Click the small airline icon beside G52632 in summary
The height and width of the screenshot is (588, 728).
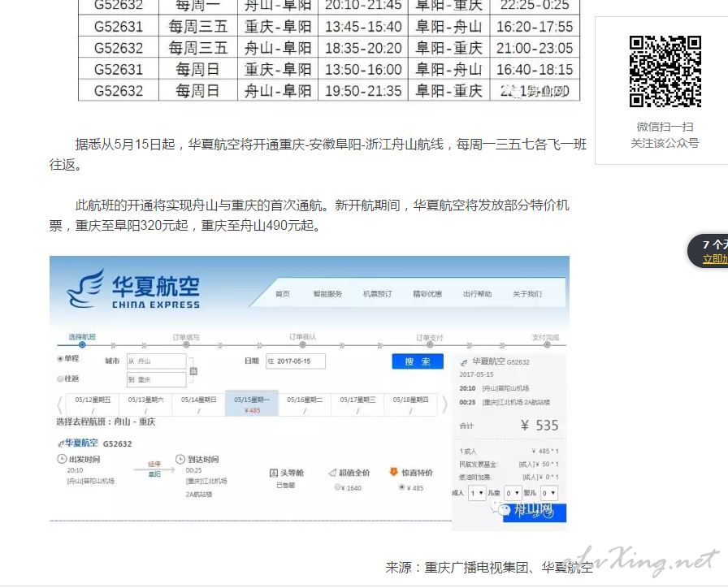point(464,362)
